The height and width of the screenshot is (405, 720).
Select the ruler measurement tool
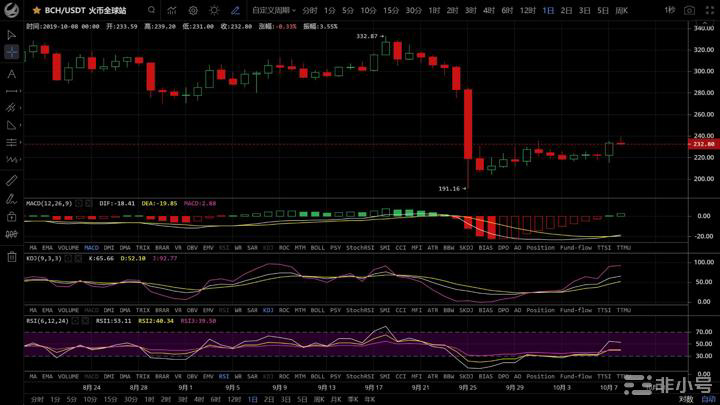pyautogui.click(x=11, y=180)
